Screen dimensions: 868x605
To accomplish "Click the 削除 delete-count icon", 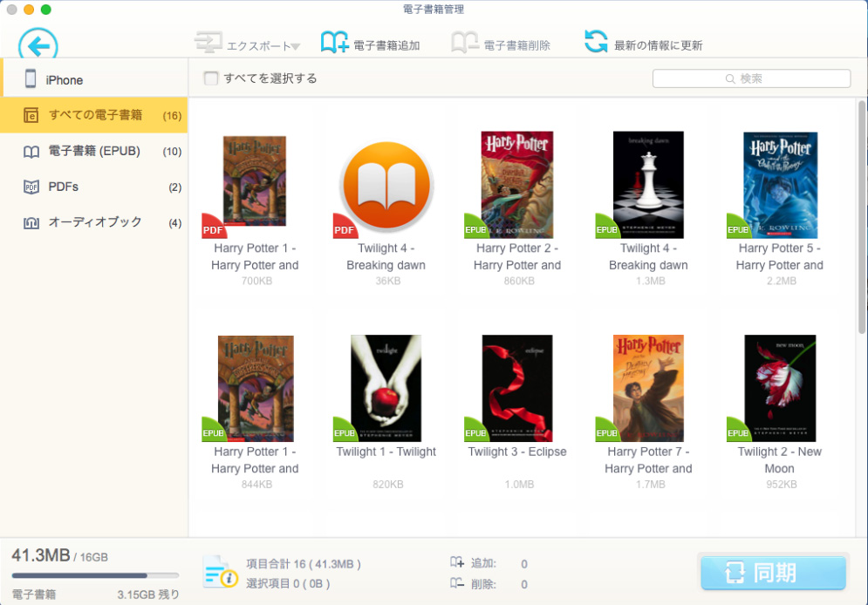I will click(x=457, y=583).
